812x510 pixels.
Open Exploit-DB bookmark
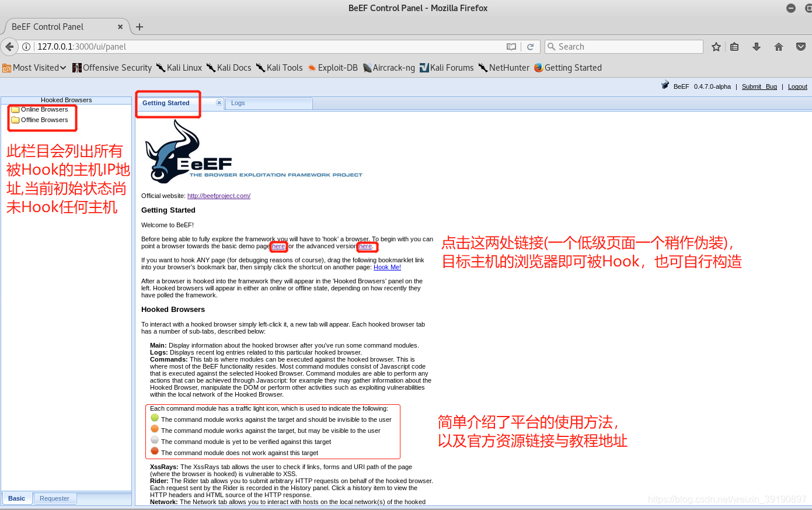tap(333, 68)
